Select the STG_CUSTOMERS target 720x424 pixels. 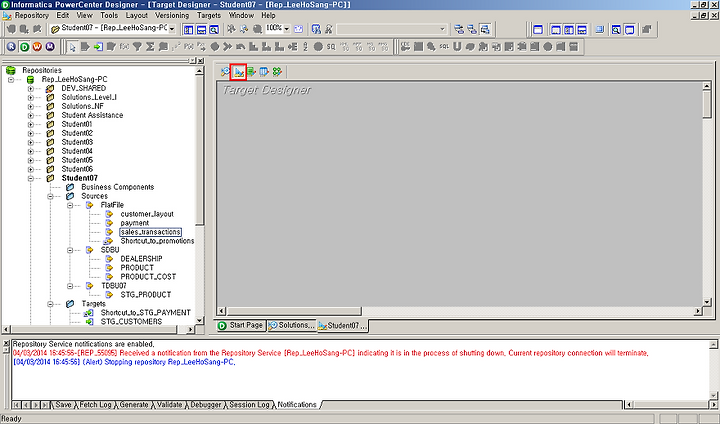tap(131, 322)
